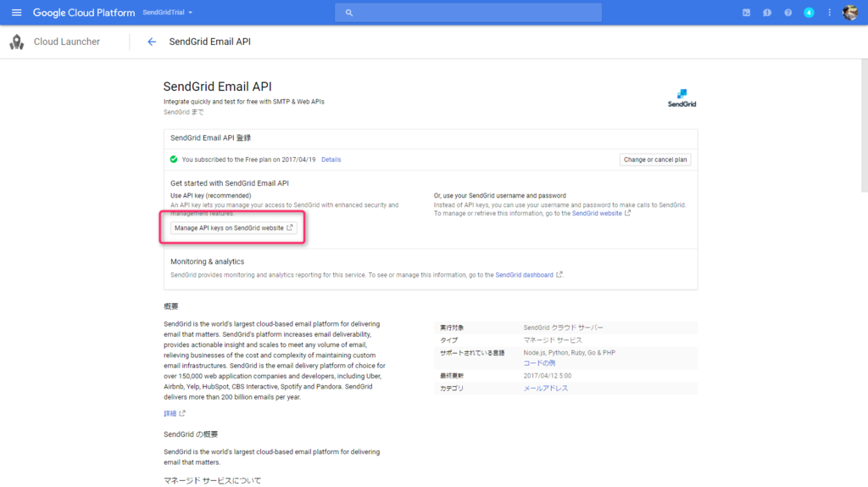Open the SendGridTrial project dropdown

168,12
